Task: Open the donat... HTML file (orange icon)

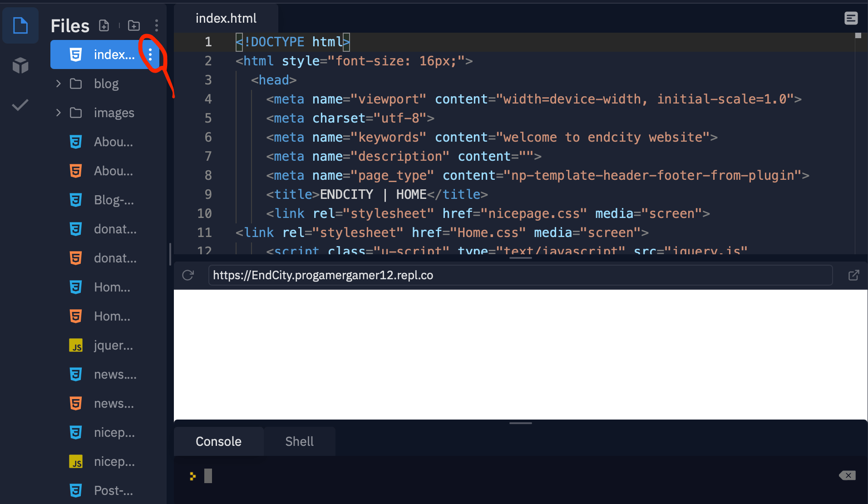Action: pyautogui.click(x=104, y=258)
